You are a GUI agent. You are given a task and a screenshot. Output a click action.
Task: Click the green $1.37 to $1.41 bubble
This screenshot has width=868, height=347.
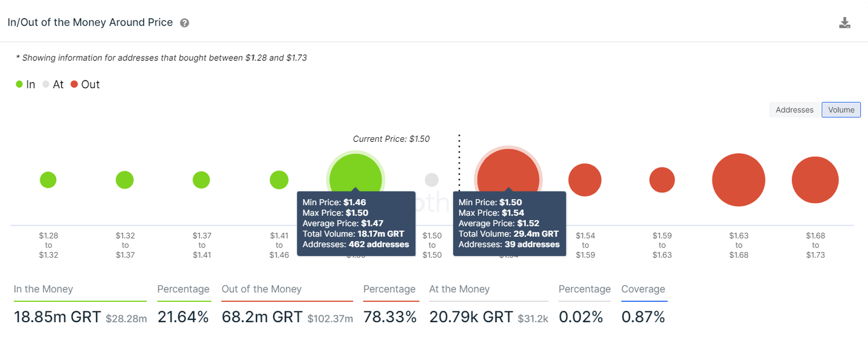201,180
